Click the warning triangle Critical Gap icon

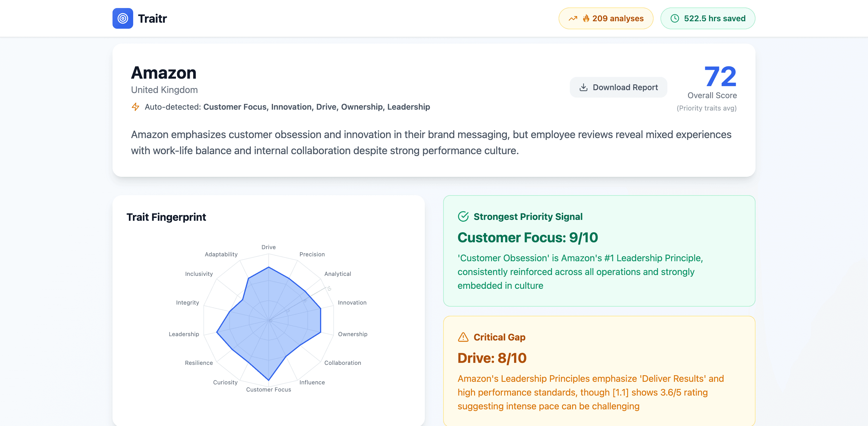[x=463, y=337]
